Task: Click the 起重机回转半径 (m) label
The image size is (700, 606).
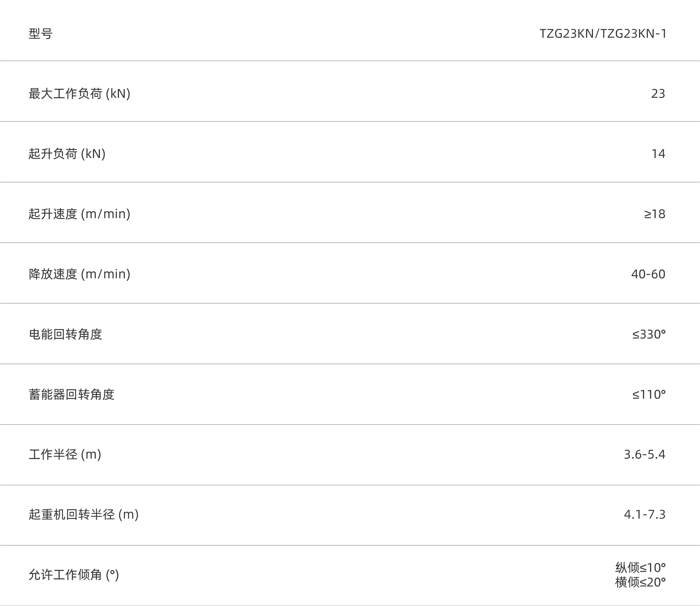Action: point(84,515)
